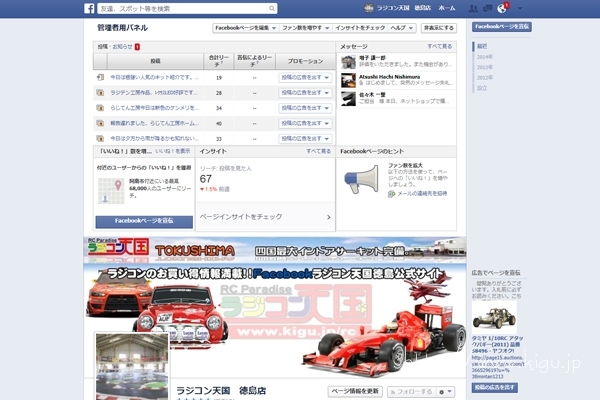Click 'すべて見る' link in messages panel

[439, 46]
